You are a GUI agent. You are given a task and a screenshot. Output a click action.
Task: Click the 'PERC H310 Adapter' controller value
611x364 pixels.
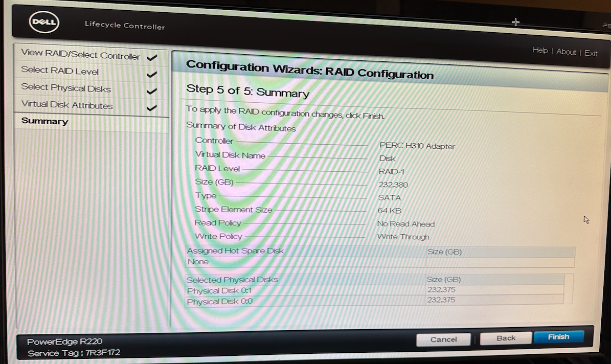coord(417,146)
